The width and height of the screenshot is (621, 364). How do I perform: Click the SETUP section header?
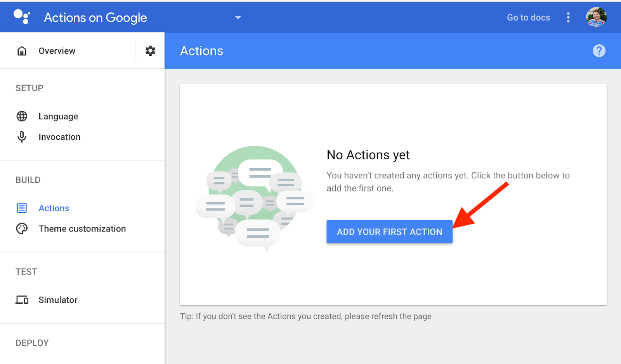[x=29, y=88]
